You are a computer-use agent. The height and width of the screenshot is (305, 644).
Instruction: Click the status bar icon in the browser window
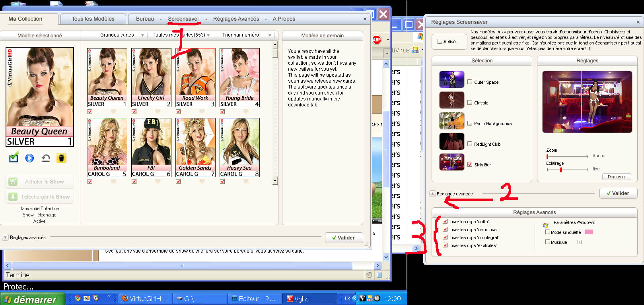point(369,275)
